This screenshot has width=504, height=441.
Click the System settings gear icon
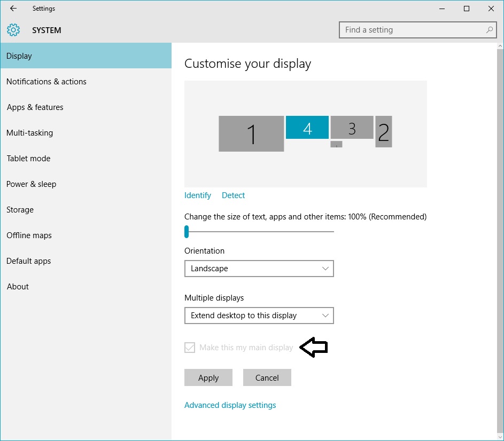click(x=14, y=30)
